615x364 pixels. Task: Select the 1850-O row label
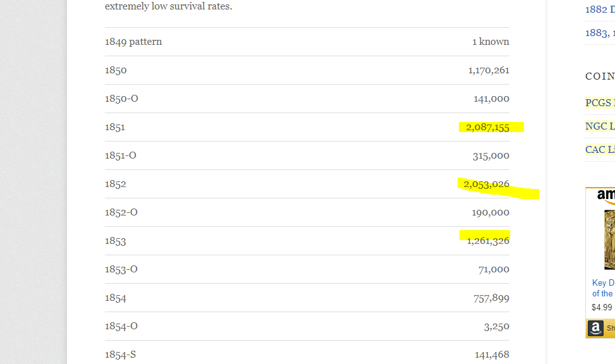[121, 99]
